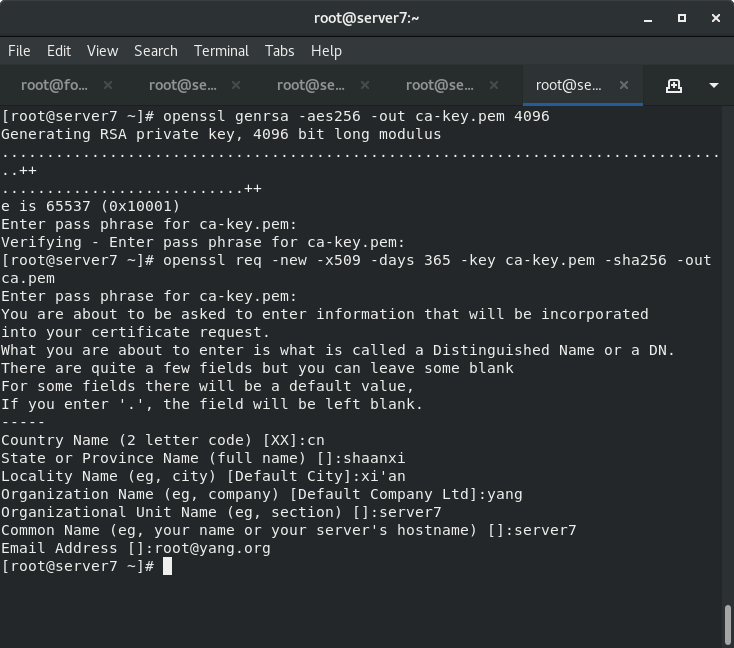734x648 pixels.
Task: Click the block cursor at the last prompt
Action: click(168, 566)
